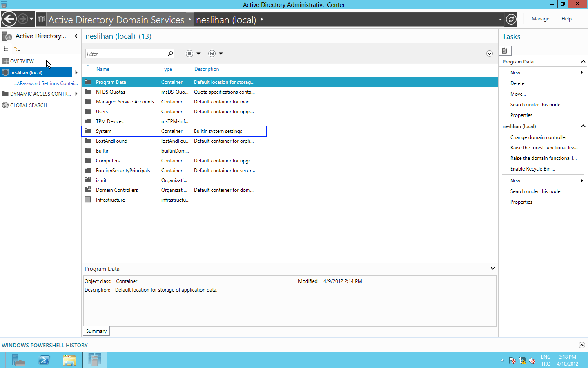Click Raise the forest functional level
Image resolution: width=588 pixels, height=368 pixels.
click(544, 147)
